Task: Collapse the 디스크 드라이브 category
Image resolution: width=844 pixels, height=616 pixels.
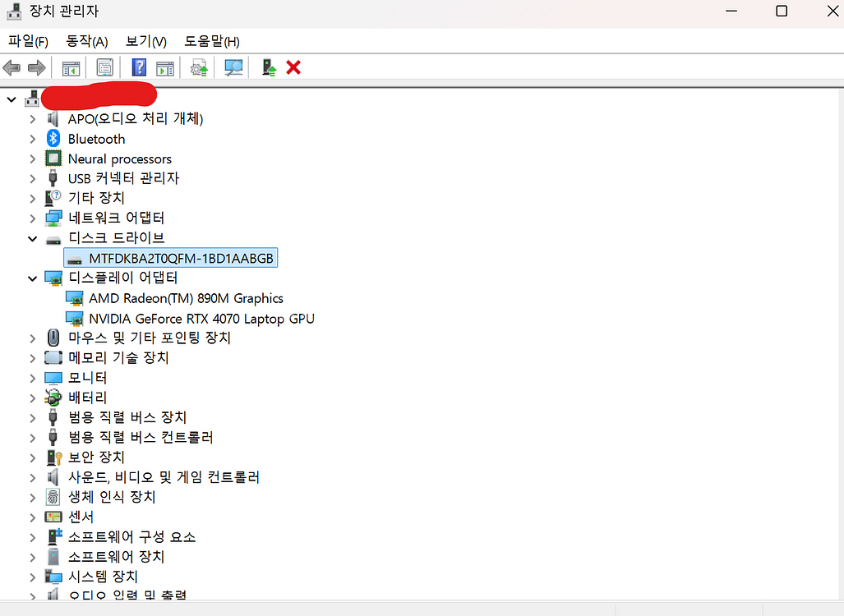Action: click(x=33, y=238)
